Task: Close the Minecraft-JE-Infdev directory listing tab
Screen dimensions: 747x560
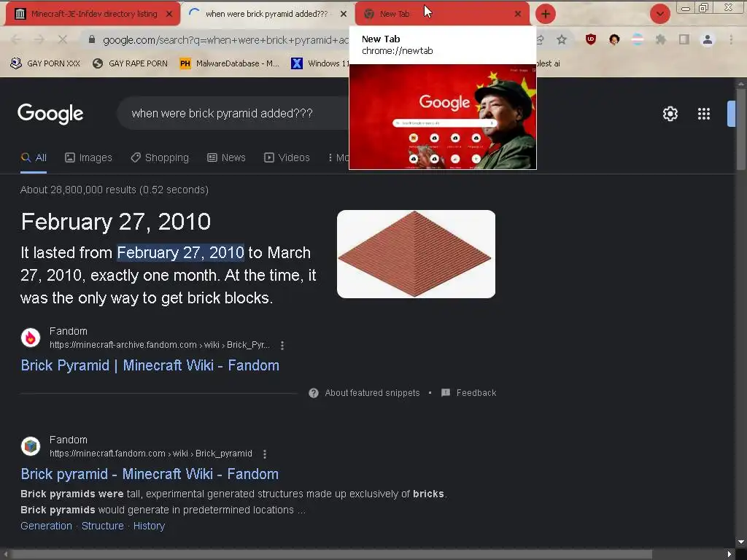Action: point(169,14)
